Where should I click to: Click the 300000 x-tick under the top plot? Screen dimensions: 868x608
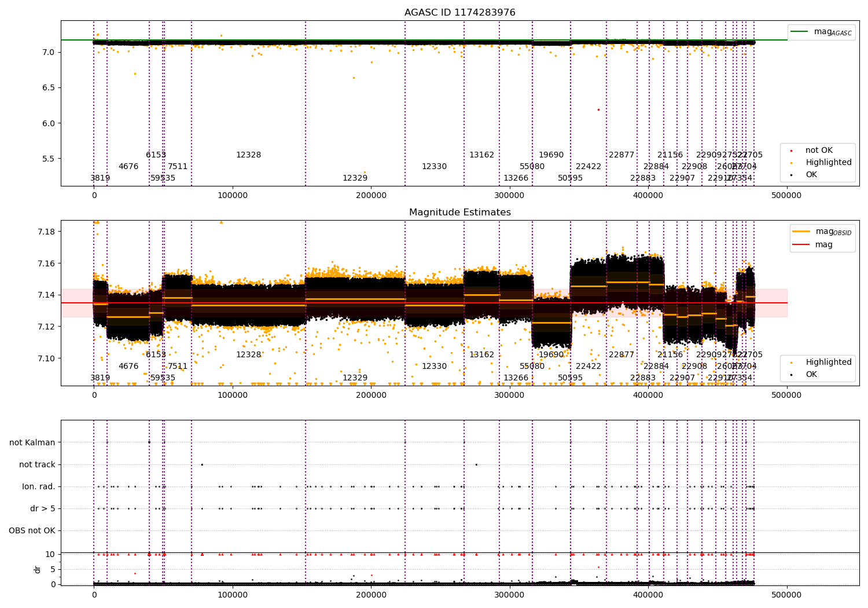click(x=510, y=196)
